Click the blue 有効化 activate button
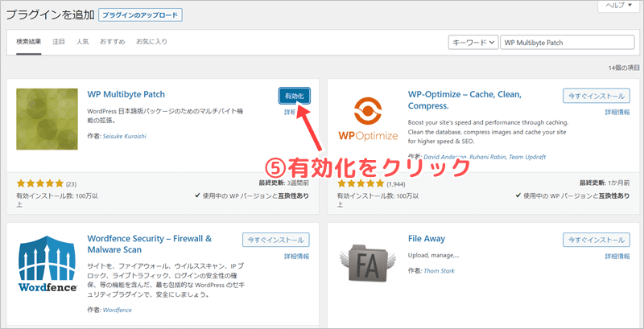The height and width of the screenshot is (329, 644). [x=293, y=96]
